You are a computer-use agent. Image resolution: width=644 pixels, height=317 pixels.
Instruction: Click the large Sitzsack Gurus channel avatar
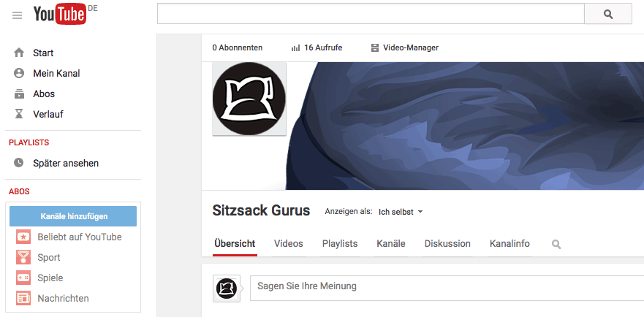[x=249, y=99]
